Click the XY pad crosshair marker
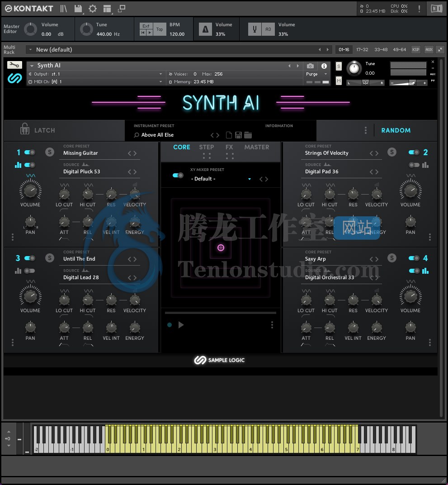The image size is (448, 485). pyautogui.click(x=221, y=247)
